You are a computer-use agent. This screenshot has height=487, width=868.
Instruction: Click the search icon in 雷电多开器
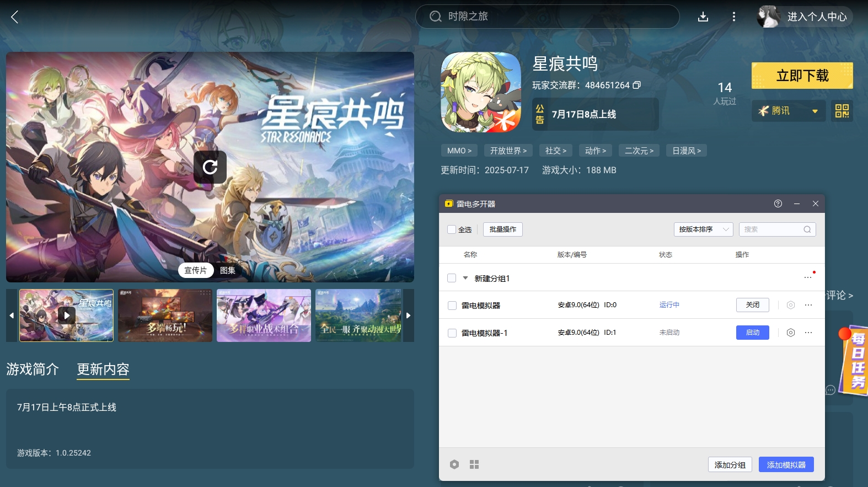coord(807,229)
